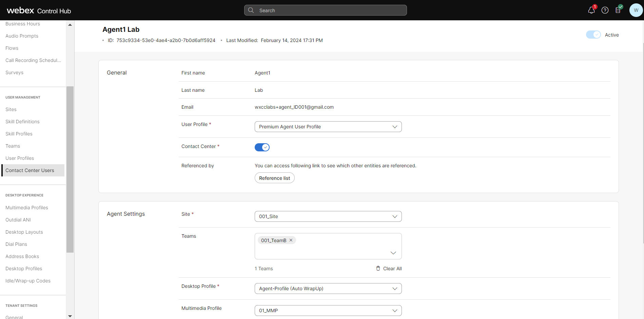Screen dimensions: 644x319
Task: Click the Last name value Lab
Action: (259, 90)
